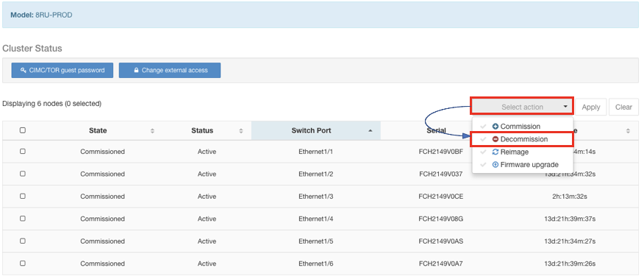Click the Change external access button
The width and height of the screenshot is (644, 279).
pyautogui.click(x=170, y=71)
